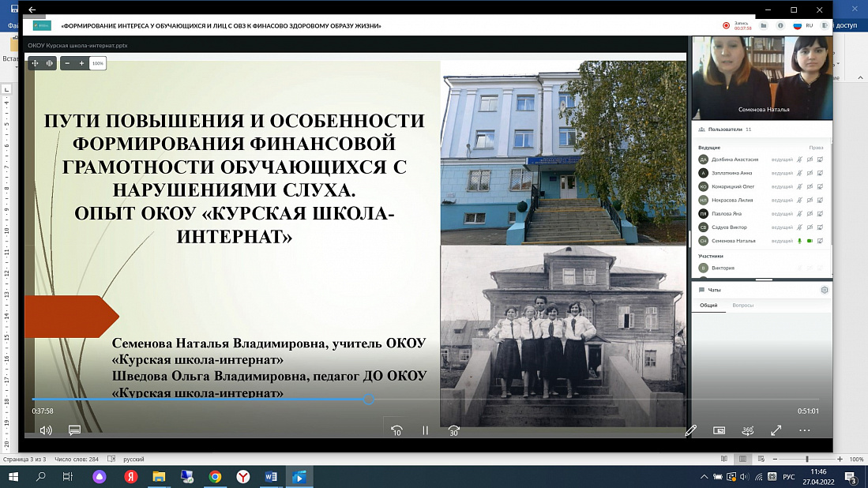Open Windows taskbar search
Image resolution: width=868 pixels, height=488 pixels.
click(40, 476)
